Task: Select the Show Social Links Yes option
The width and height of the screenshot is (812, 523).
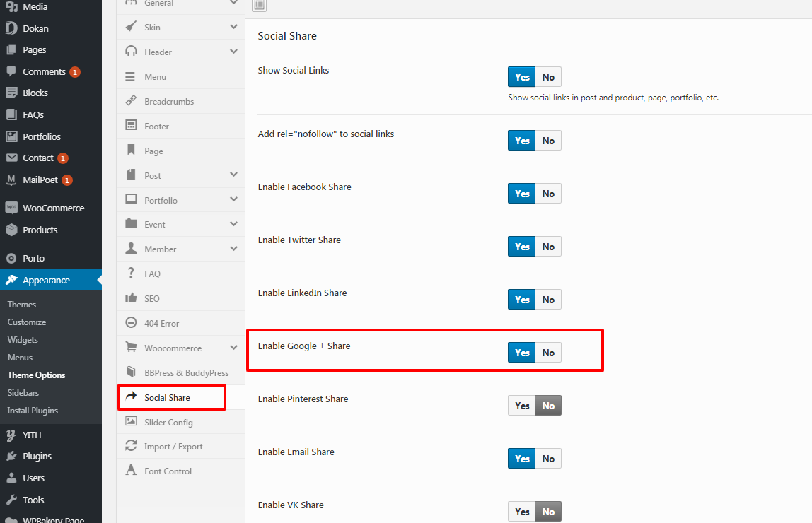Action: (522, 77)
